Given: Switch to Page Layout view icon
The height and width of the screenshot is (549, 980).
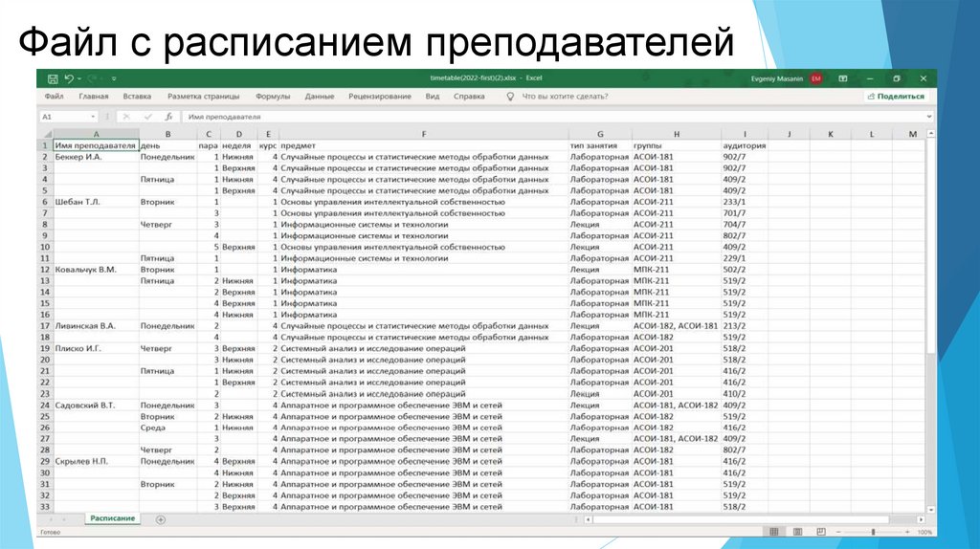Looking at the screenshot, I should pos(797,532).
